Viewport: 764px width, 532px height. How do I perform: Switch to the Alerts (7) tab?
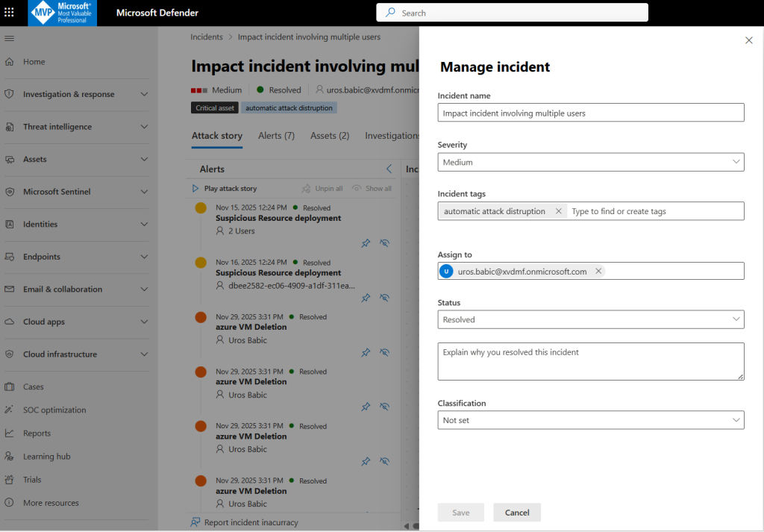[276, 136]
